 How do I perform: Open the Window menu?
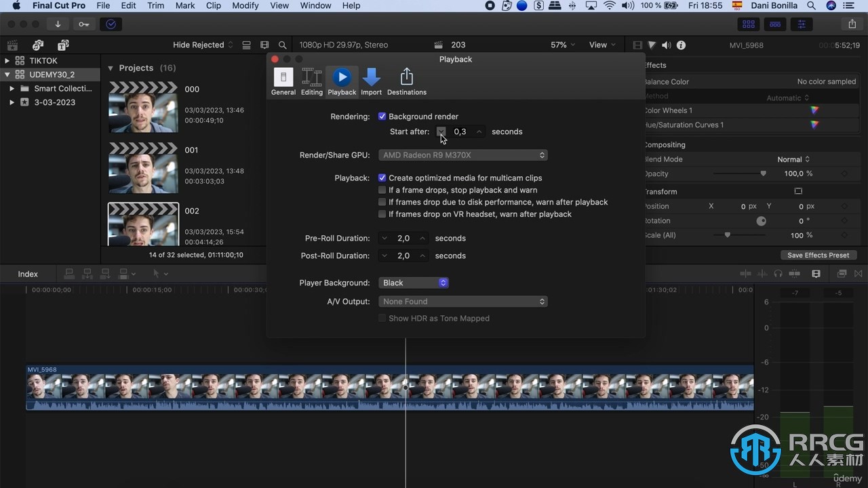315,5
